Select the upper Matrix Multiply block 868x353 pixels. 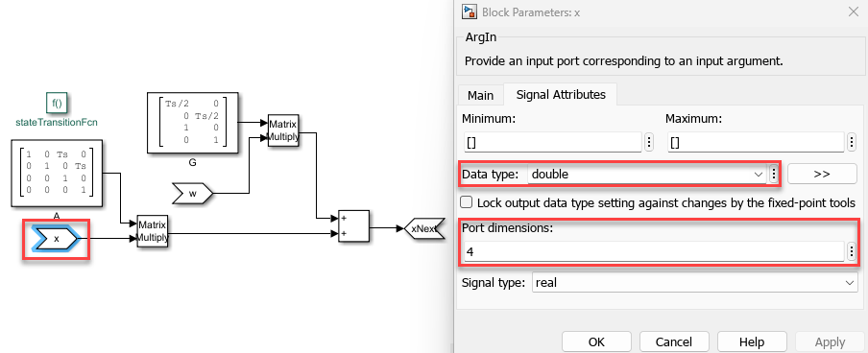click(x=283, y=130)
